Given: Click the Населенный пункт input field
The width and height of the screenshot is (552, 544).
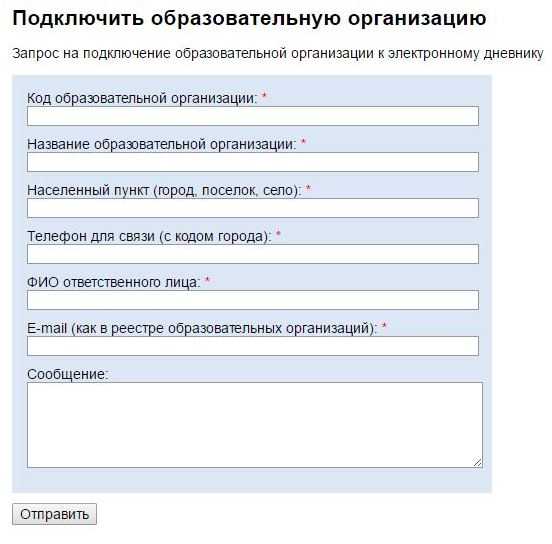Looking at the screenshot, I should 253,208.
